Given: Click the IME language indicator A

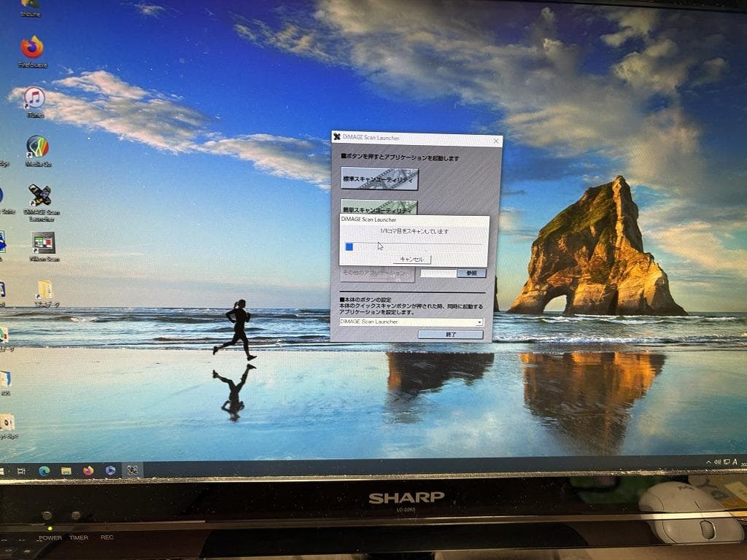Looking at the screenshot, I should [735, 461].
